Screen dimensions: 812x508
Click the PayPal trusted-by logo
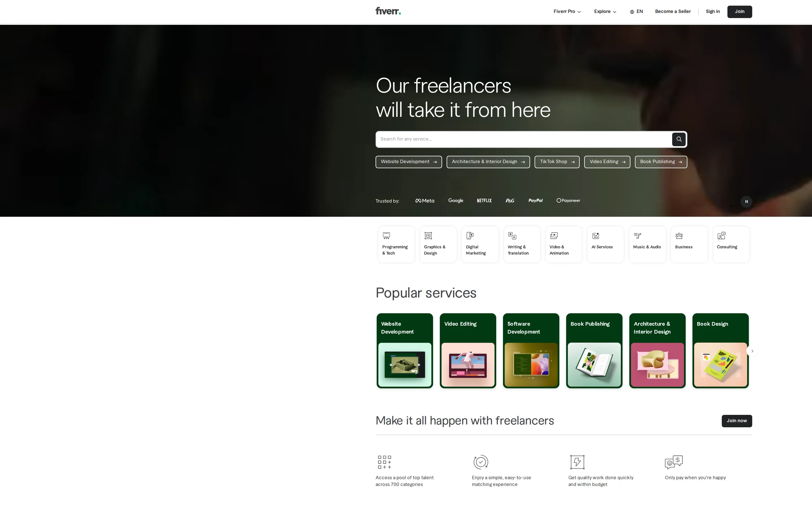pyautogui.click(x=535, y=201)
